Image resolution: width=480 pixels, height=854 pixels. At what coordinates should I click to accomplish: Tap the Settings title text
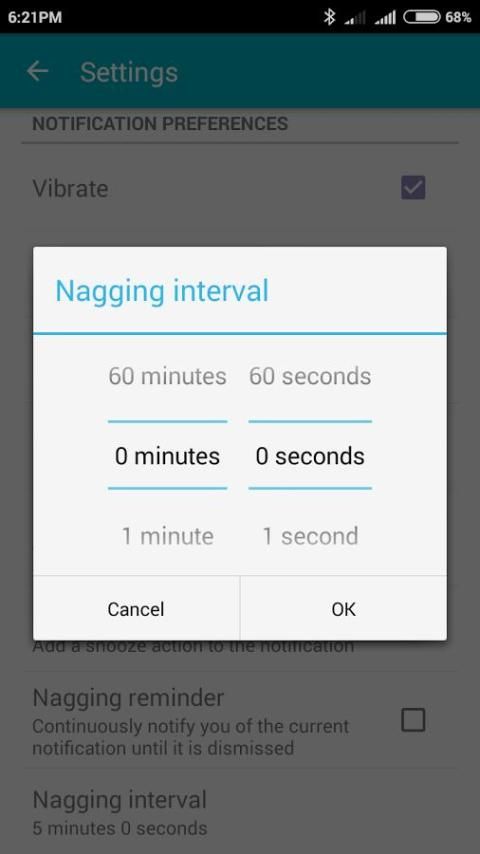(129, 72)
